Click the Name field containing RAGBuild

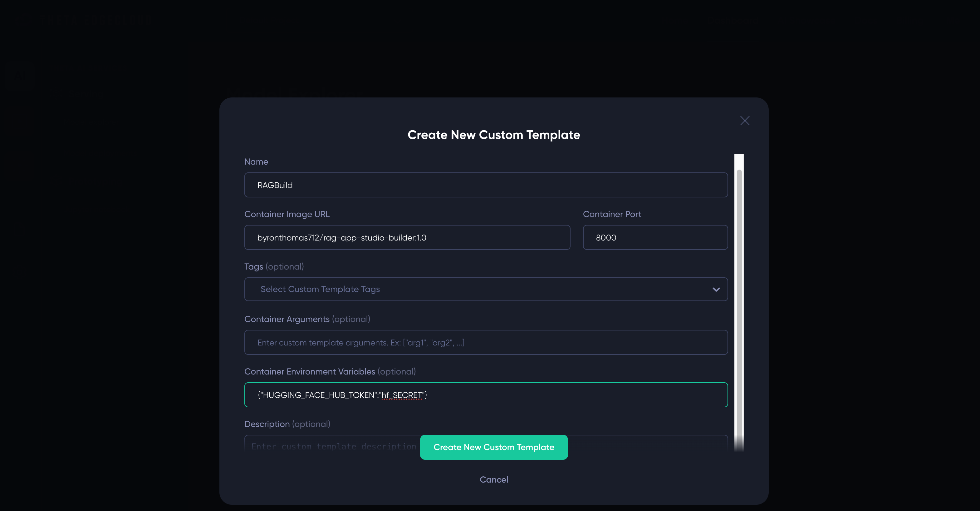(486, 185)
